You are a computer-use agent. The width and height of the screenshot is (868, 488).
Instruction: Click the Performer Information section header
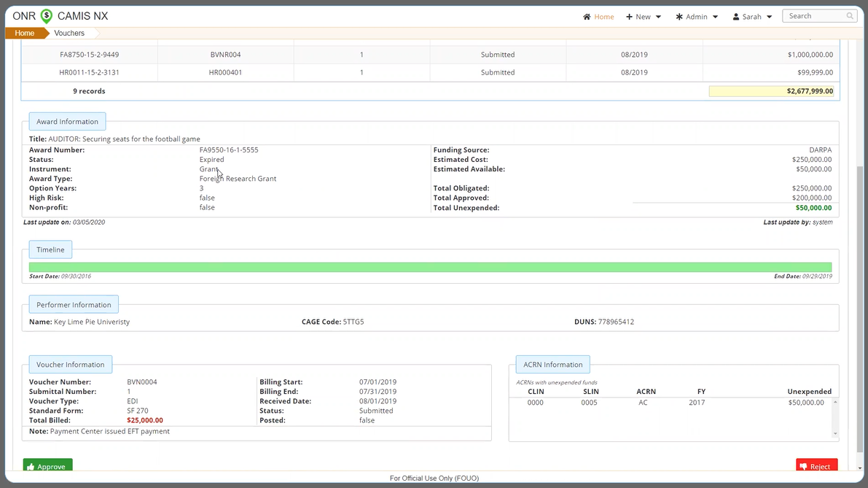[74, 305]
